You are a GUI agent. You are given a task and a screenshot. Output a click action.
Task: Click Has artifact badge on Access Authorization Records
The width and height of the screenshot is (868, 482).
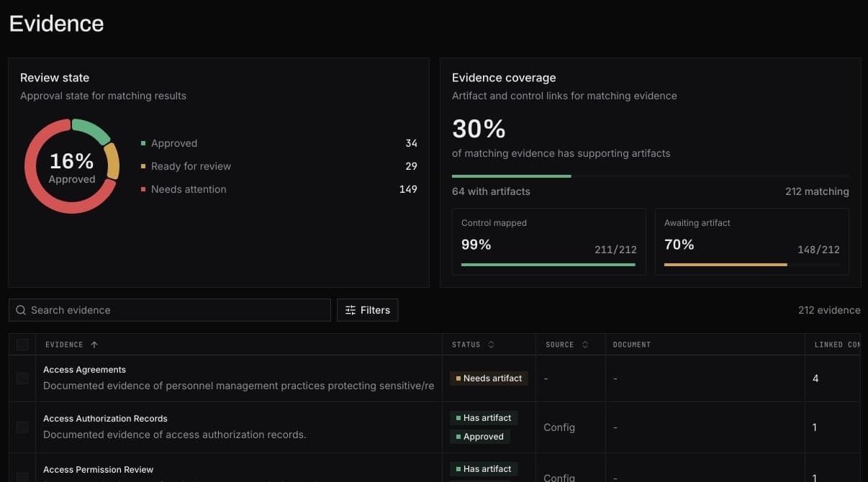484,418
